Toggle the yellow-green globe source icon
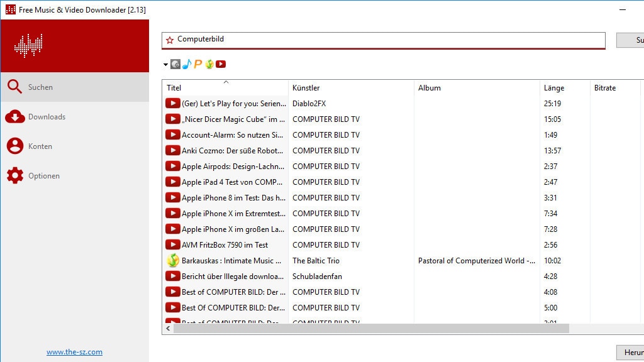The height and width of the screenshot is (362, 644). 209,64
